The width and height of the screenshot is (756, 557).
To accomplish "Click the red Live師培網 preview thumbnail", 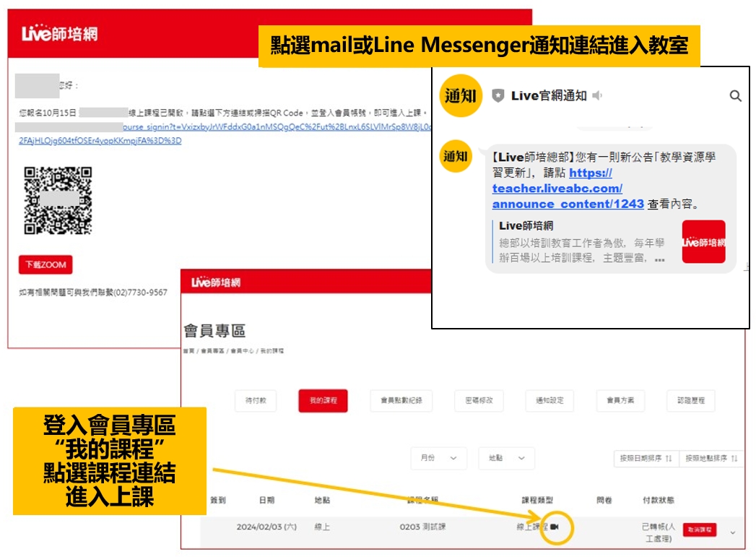I will tap(703, 241).
